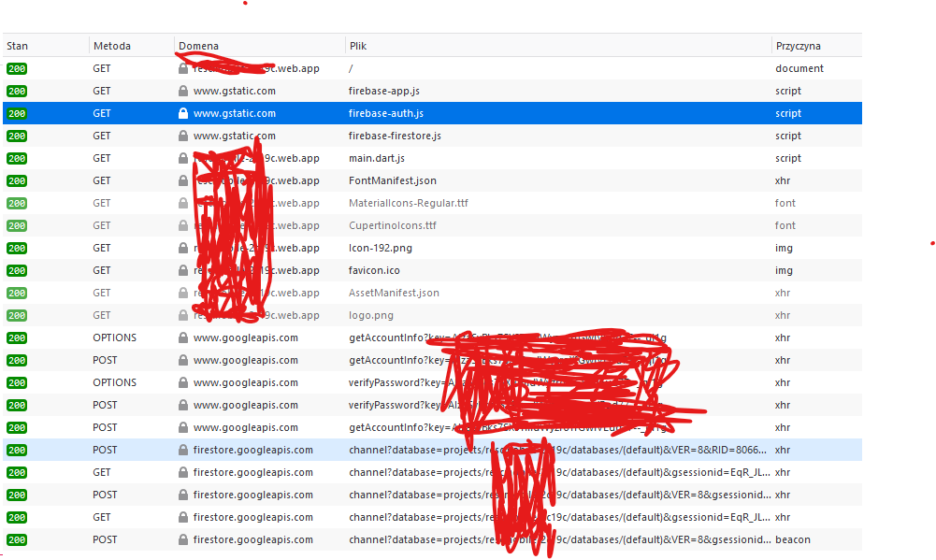Click the lock icon in the Icon-192.png row
This screenshot has width=936, height=560.
183,248
